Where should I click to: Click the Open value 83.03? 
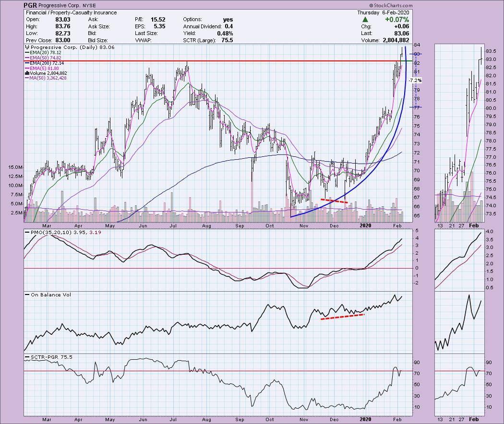[63, 20]
